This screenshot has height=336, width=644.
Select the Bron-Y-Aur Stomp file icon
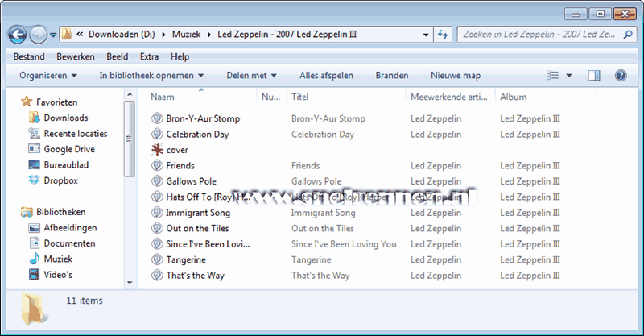[157, 118]
